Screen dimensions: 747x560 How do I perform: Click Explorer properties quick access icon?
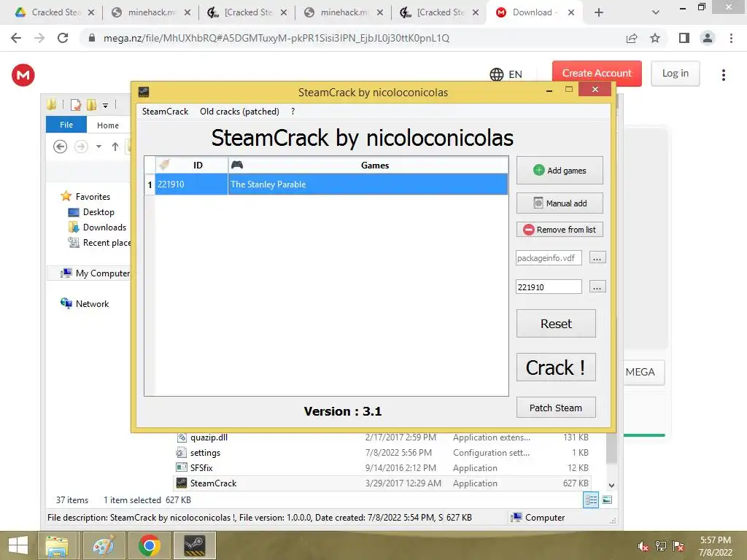76,105
